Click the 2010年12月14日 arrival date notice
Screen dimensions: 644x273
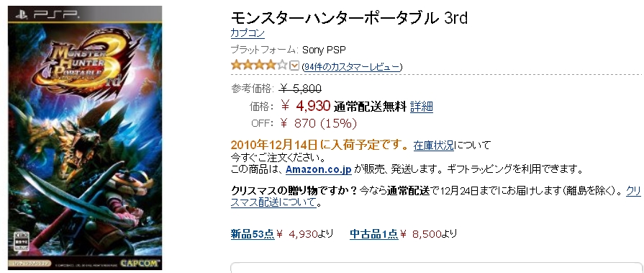click(274, 145)
